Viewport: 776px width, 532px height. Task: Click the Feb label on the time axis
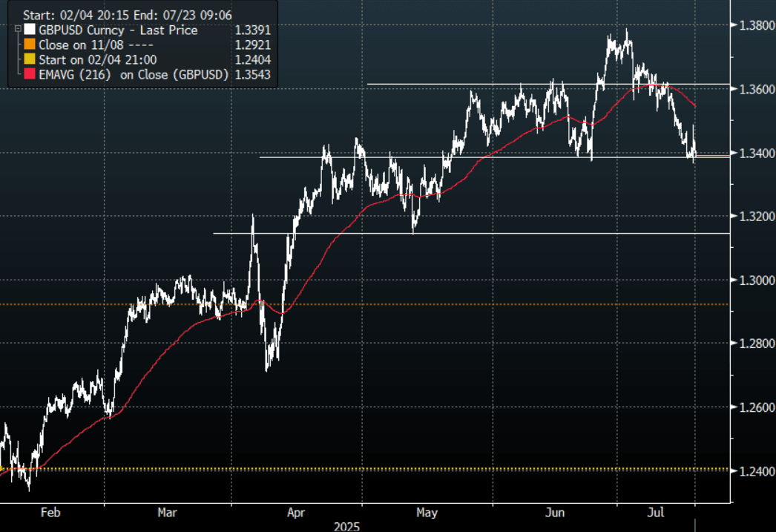tap(49, 512)
